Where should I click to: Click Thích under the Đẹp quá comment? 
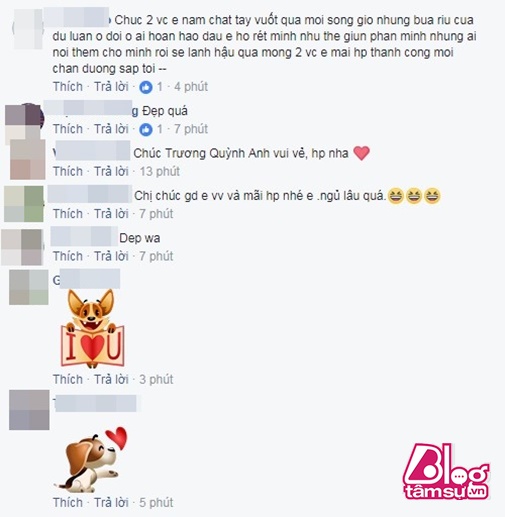[68, 129]
